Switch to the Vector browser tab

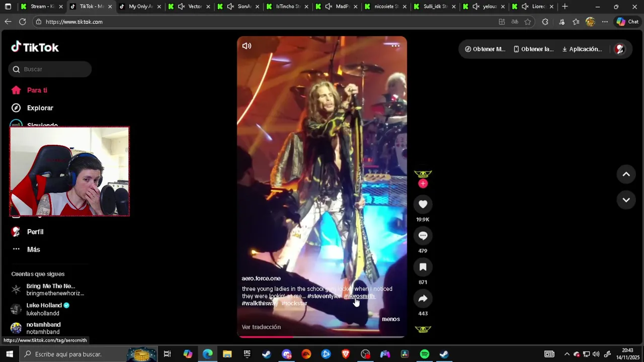[x=189, y=7]
